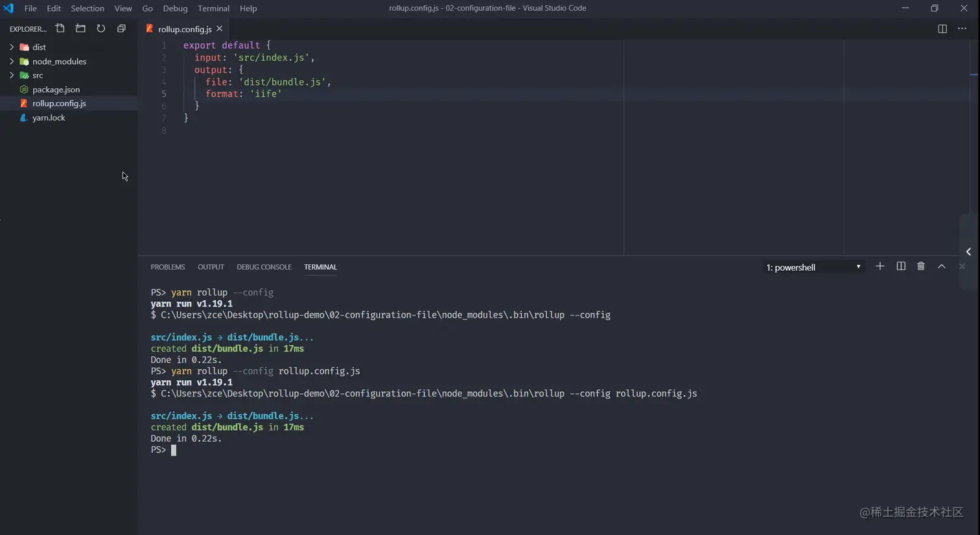Open the powershell terminal selector dropdown

[813, 267]
